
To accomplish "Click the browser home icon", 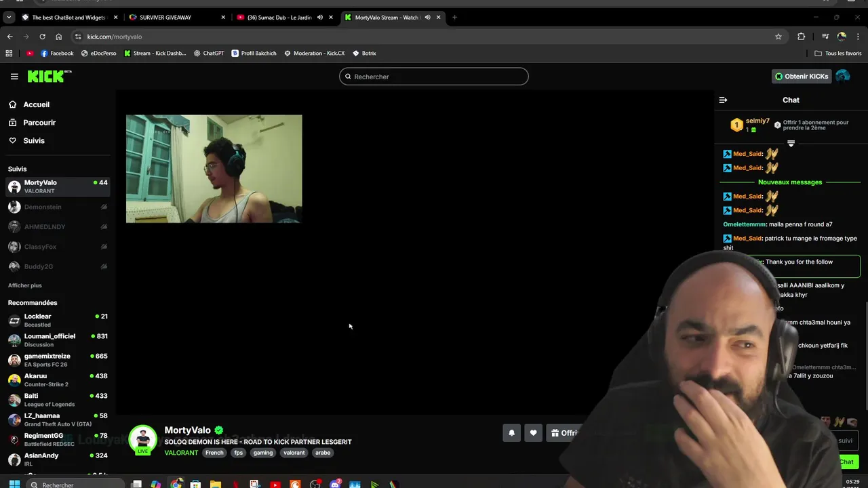I will (58, 37).
